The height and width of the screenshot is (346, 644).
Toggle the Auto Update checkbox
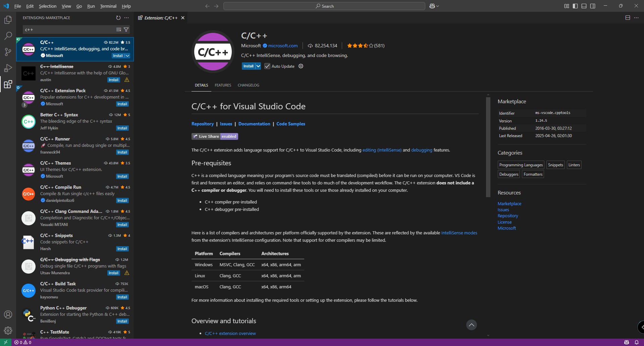coord(267,66)
